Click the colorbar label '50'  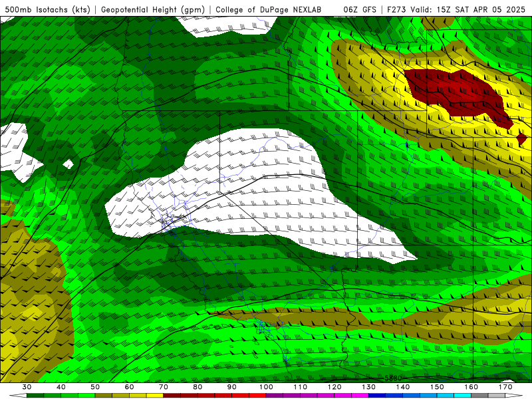click(95, 387)
